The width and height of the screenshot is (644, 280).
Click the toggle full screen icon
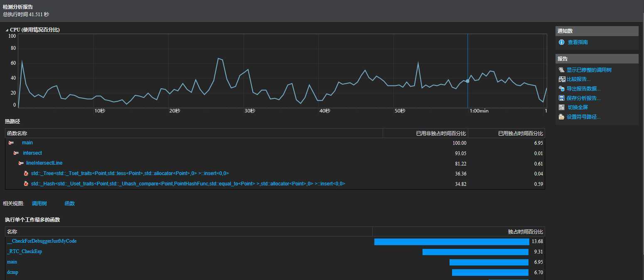coord(562,107)
